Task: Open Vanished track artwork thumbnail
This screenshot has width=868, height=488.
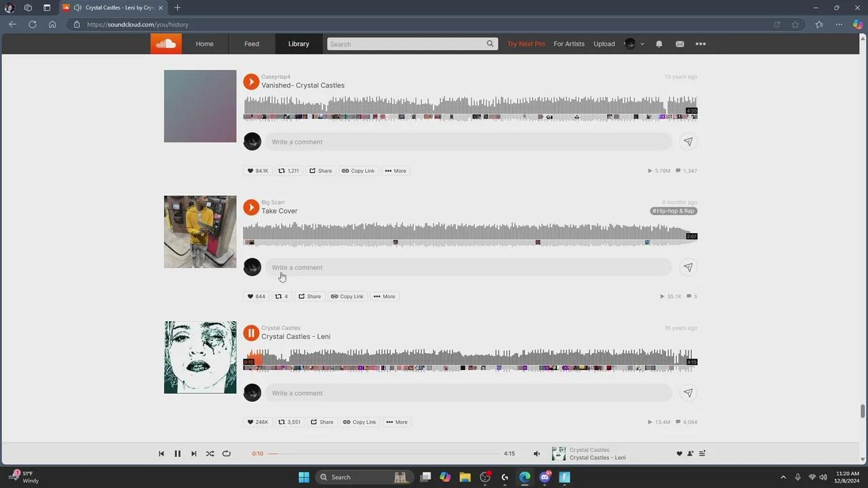Action: pyautogui.click(x=200, y=106)
